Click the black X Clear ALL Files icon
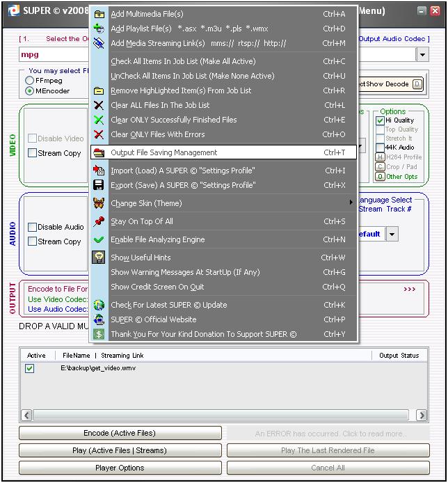The width and height of the screenshot is (448, 483). 99,105
